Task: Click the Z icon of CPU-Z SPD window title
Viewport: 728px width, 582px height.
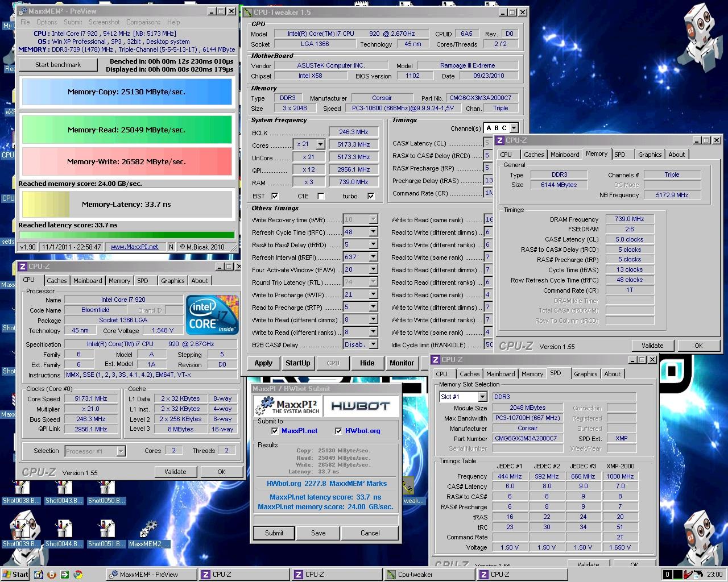Action: [x=436, y=359]
